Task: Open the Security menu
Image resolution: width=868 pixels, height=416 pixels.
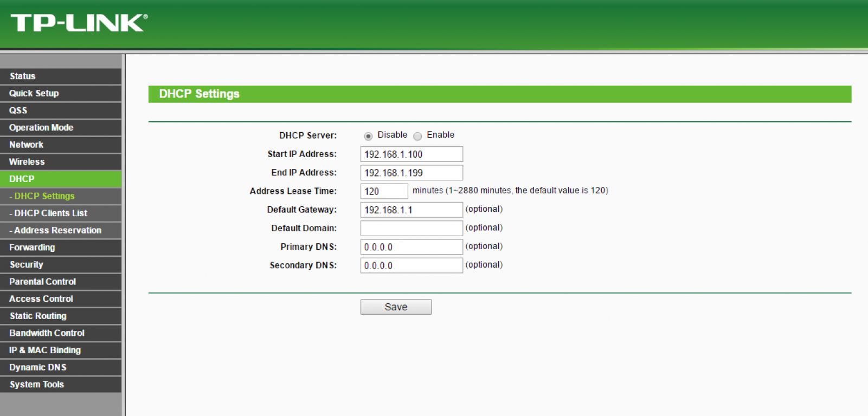Action: [x=61, y=264]
